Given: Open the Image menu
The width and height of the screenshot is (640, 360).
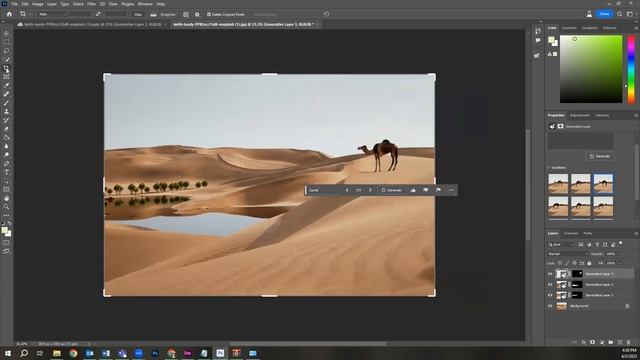Looking at the screenshot, I should point(38,4).
